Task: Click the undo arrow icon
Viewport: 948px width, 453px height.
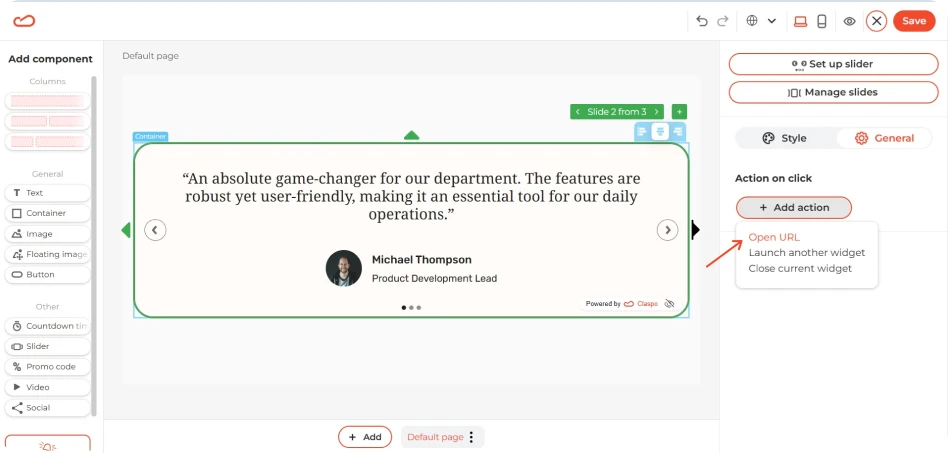Action: 702,21
